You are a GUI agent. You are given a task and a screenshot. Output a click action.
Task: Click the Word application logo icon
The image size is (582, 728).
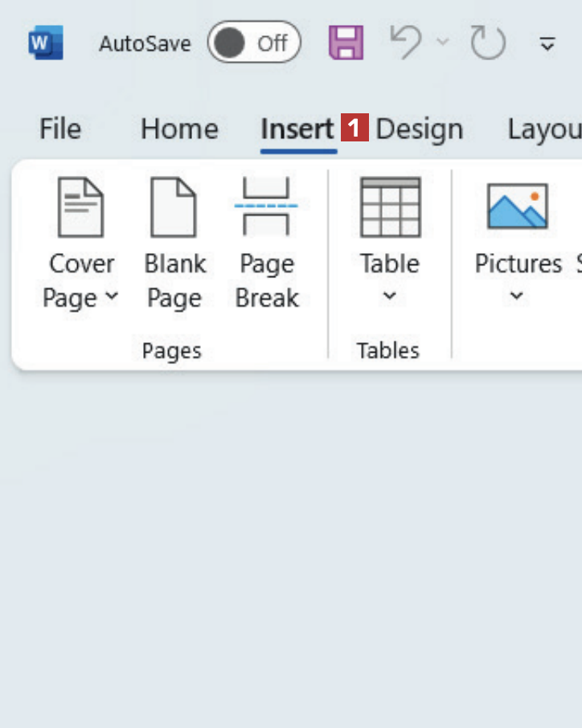[x=45, y=43]
